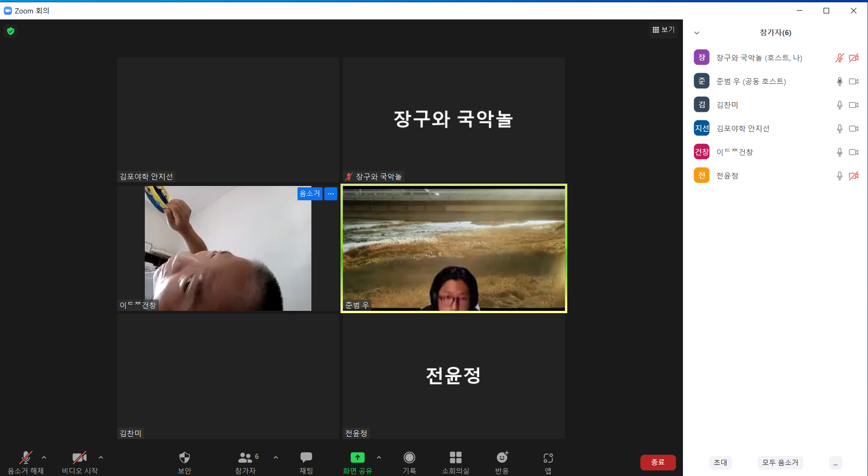
Task: Open three-dot menu on 이ᄃᄍ건창 video tile
Action: tap(330, 193)
